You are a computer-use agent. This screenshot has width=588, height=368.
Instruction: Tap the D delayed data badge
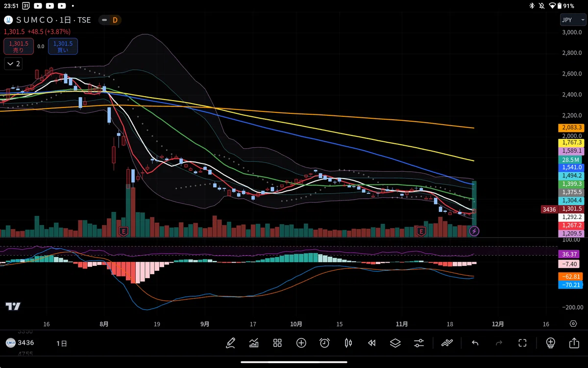(x=115, y=20)
